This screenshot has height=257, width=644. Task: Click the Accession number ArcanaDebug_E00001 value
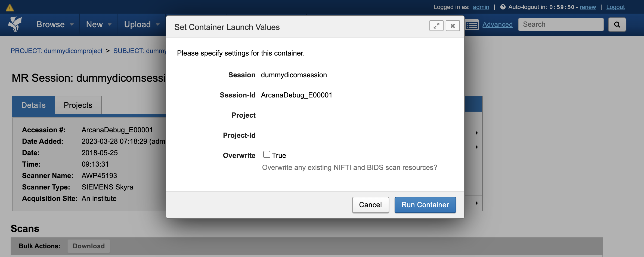click(x=117, y=130)
